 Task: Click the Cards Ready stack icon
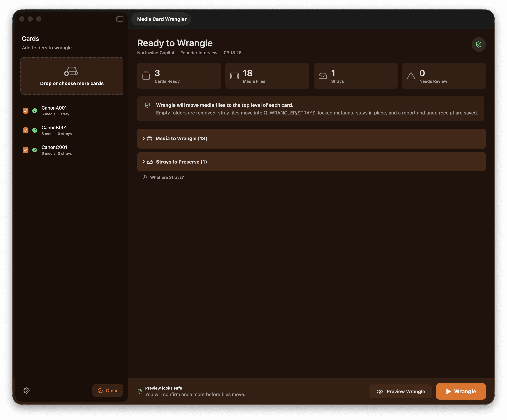coord(146,75)
